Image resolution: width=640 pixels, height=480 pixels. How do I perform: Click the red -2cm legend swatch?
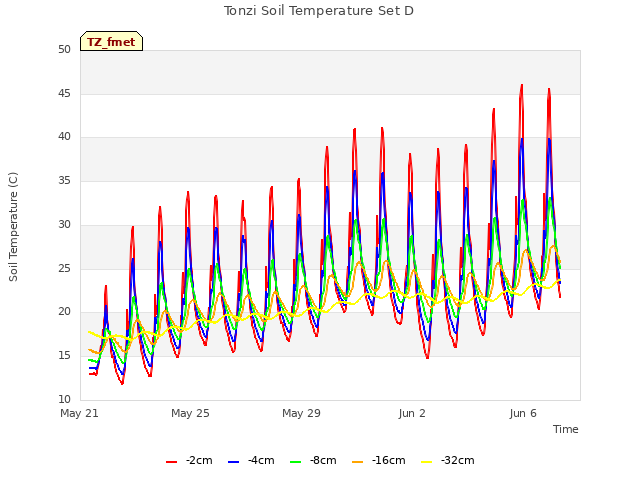[x=171, y=462]
